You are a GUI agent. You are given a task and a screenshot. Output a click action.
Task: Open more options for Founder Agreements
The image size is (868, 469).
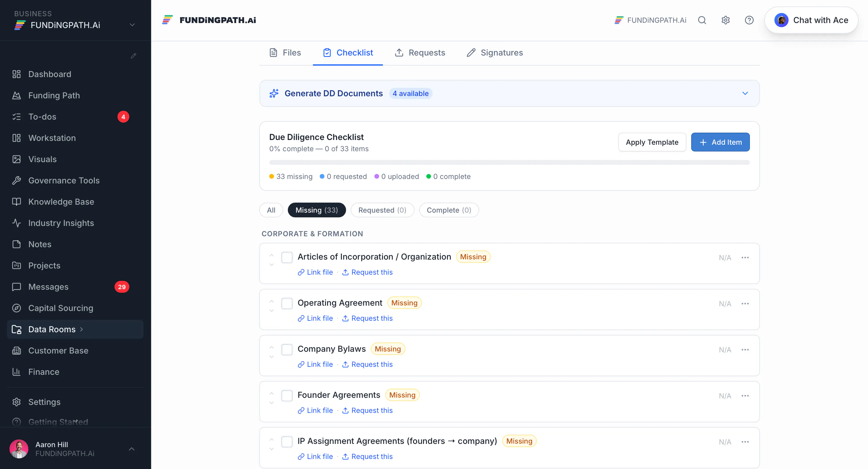[745, 396]
